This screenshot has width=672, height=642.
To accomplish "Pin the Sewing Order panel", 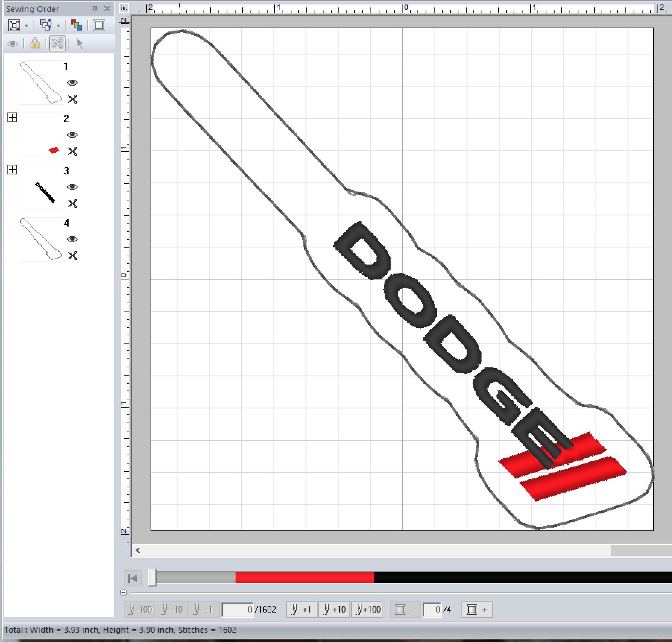I will point(95,9).
